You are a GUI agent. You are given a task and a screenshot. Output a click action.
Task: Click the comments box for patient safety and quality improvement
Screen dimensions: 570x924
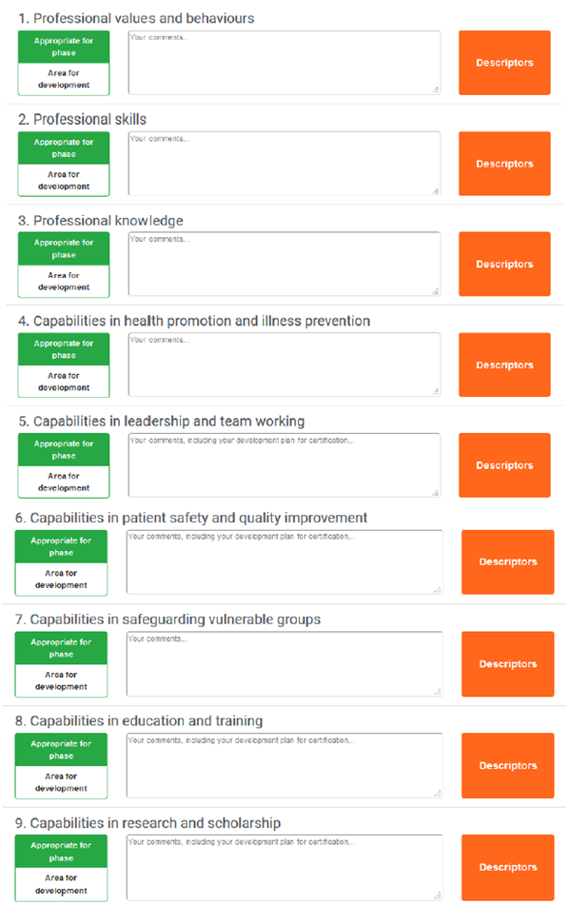[285, 562]
